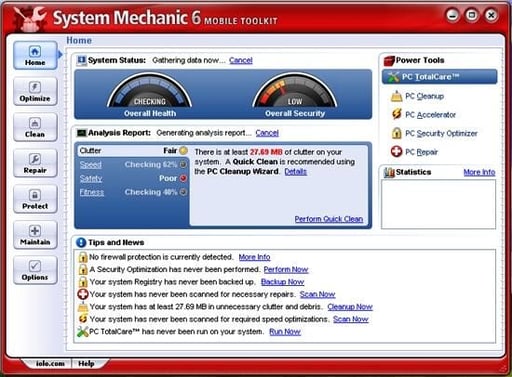Screen dimensions: 512x377
Task: Click the padlock icon beside Registry backup tip
Action: (83, 282)
